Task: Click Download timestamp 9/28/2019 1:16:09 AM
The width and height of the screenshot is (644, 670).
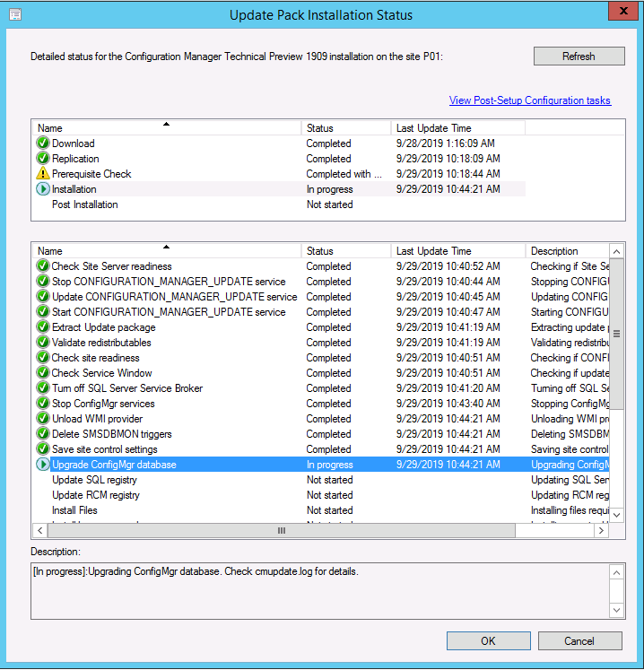Action: tap(445, 144)
